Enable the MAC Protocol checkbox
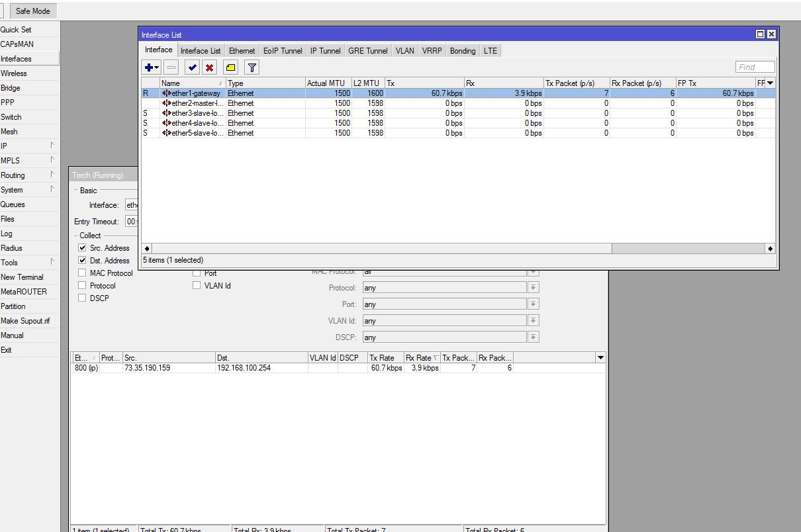The height and width of the screenshot is (532, 801). pos(81,273)
